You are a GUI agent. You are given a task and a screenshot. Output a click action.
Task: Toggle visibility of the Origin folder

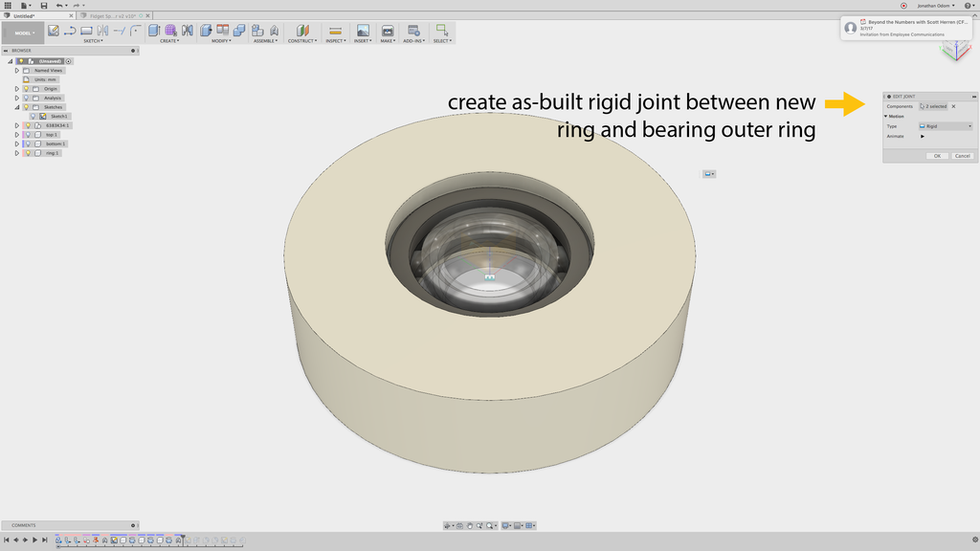26,89
